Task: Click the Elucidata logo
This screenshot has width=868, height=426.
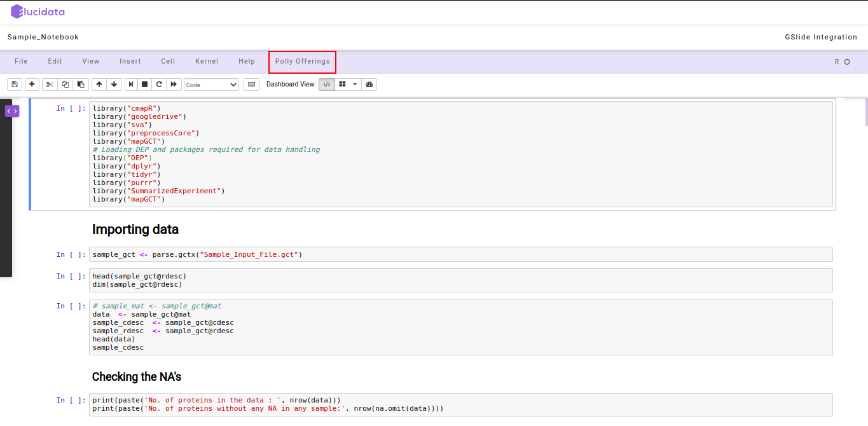Action: [x=38, y=11]
